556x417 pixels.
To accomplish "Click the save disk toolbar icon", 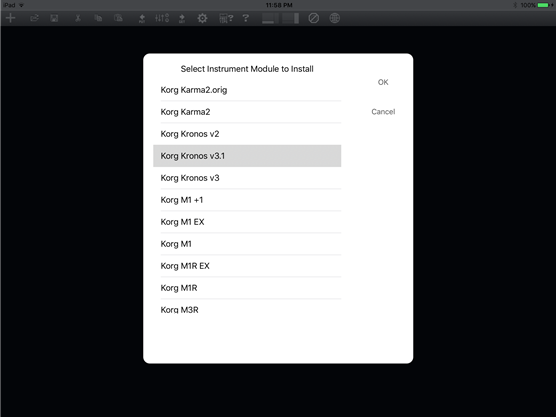I will [54, 18].
